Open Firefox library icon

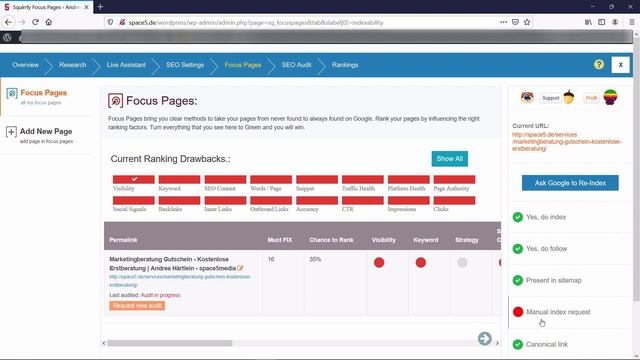pyautogui.click(x=588, y=22)
